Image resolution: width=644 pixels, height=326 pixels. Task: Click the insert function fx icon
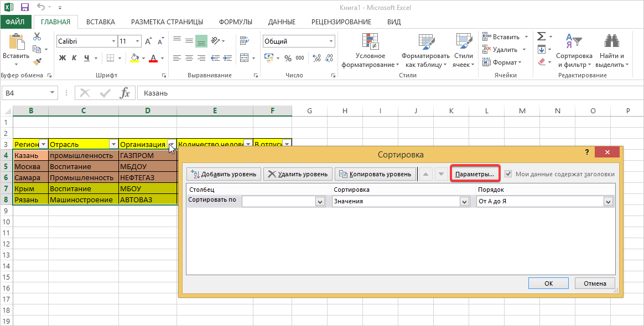point(125,93)
